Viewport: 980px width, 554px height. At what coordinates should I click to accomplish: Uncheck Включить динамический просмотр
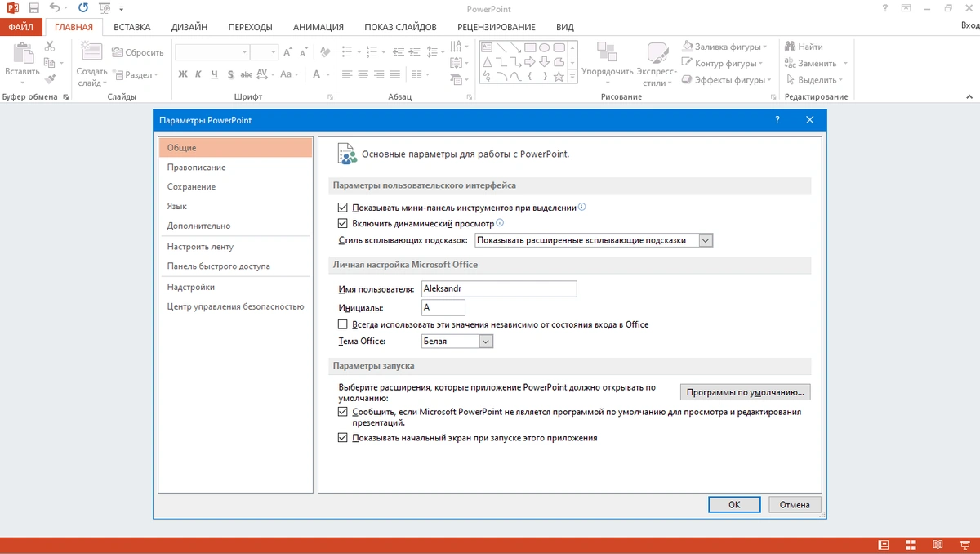pos(343,223)
